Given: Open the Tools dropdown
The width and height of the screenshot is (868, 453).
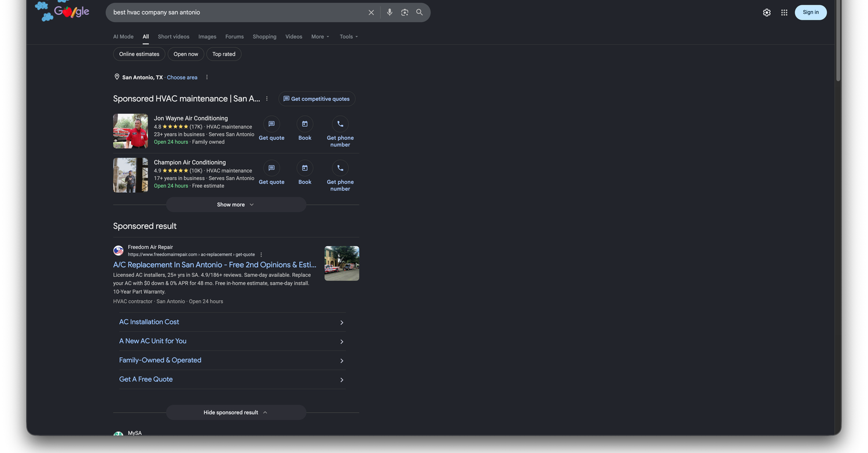Looking at the screenshot, I should [x=348, y=36].
